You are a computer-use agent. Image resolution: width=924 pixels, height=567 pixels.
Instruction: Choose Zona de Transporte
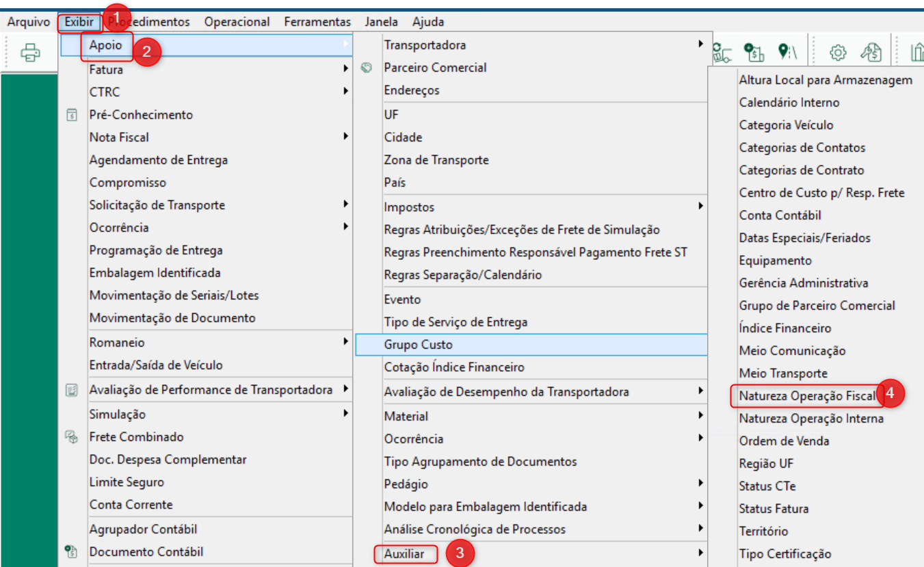click(x=436, y=160)
